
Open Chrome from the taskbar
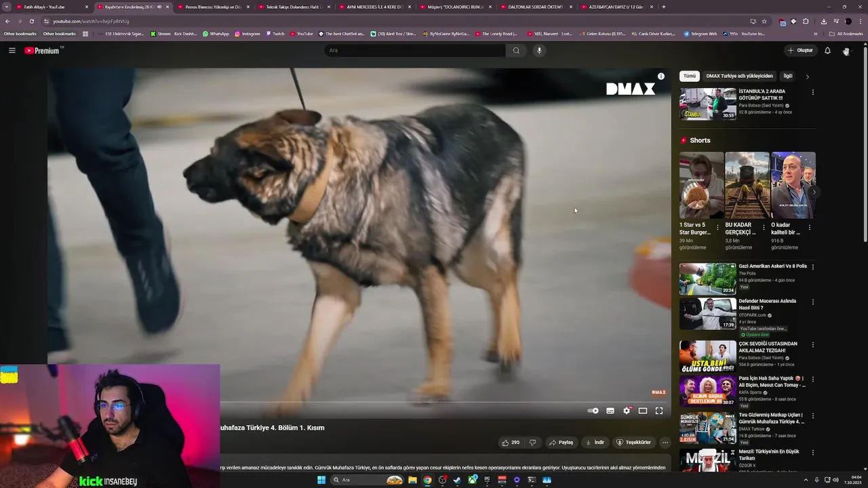(427, 480)
